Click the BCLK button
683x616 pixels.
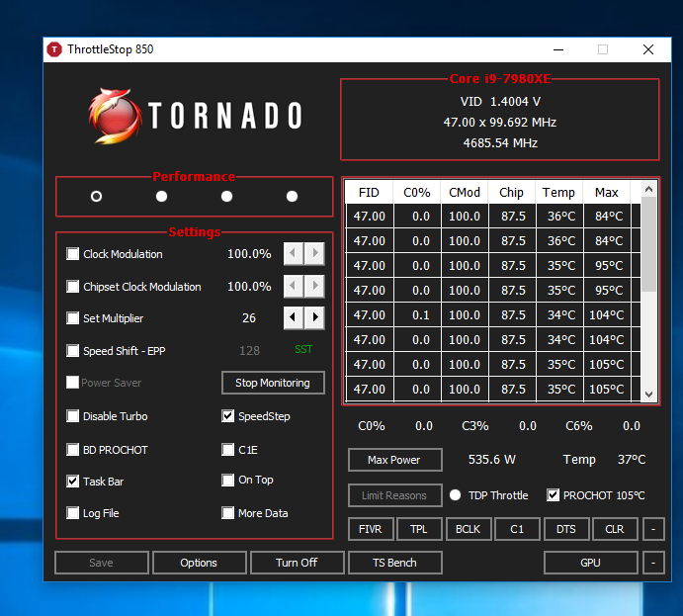[469, 529]
